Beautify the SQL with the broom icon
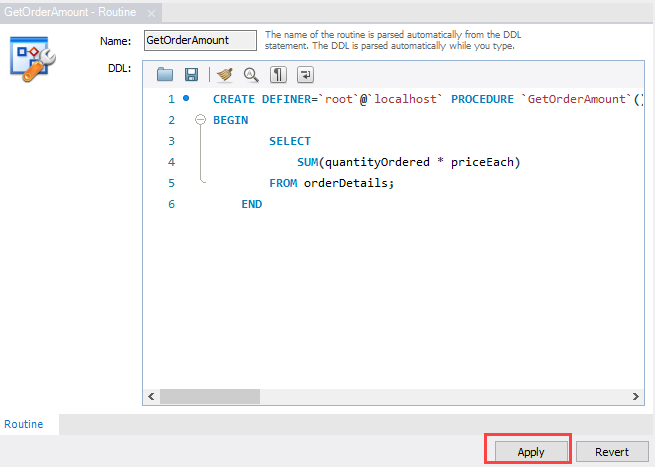 point(225,75)
